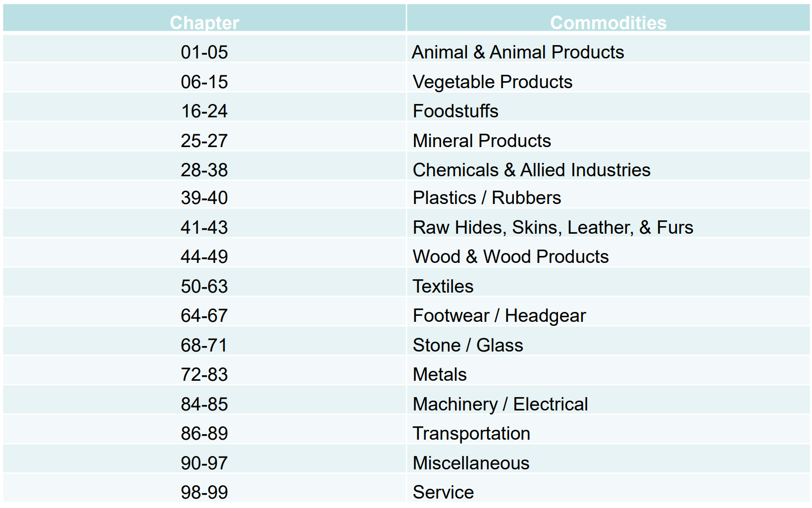This screenshot has height=508, width=812.
Task: Click the Plastics / Rubbers entry
Action: 487,198
